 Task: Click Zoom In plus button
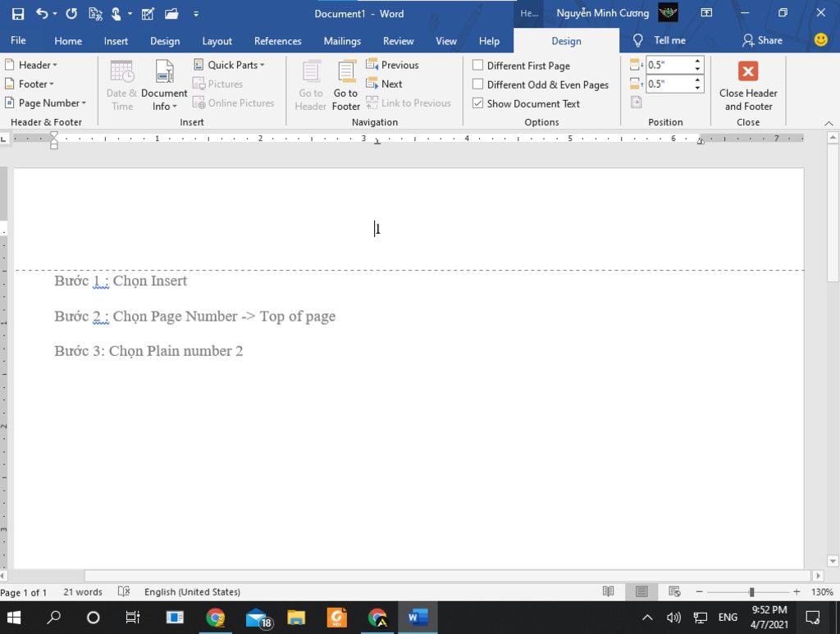point(797,591)
